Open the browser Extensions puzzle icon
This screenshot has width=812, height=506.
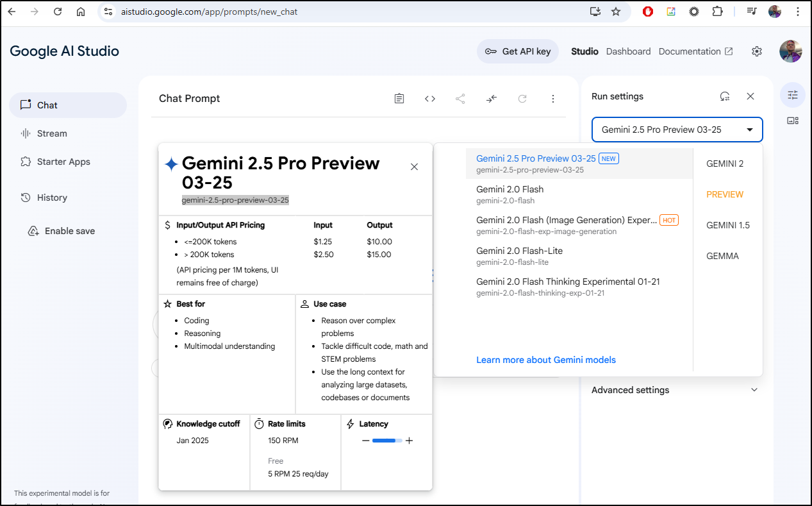717,12
